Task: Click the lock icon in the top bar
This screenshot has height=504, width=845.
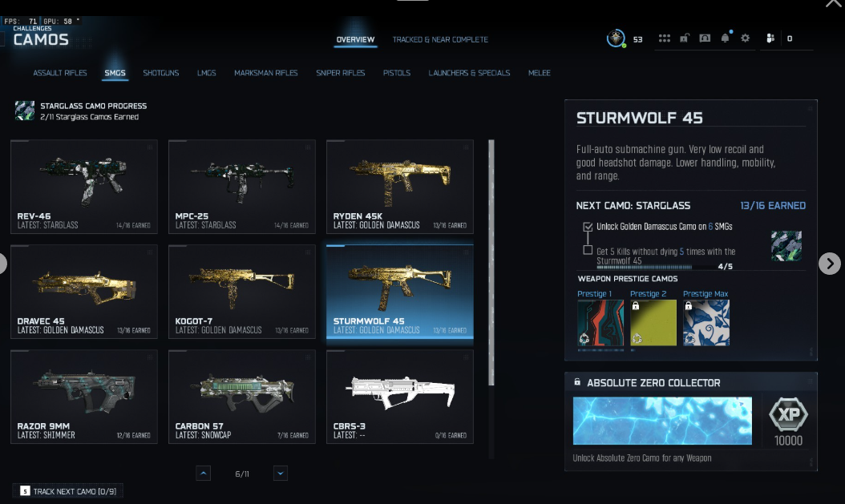Action: click(685, 38)
